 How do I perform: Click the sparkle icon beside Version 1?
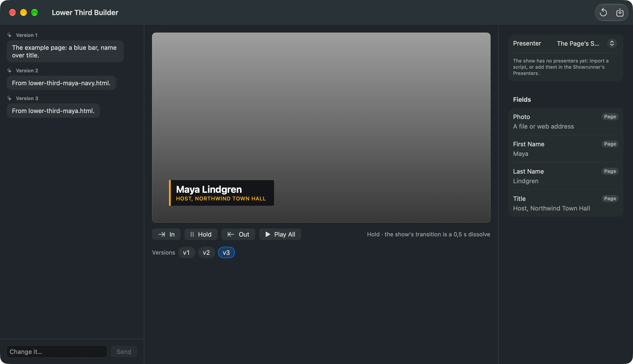[x=10, y=35]
